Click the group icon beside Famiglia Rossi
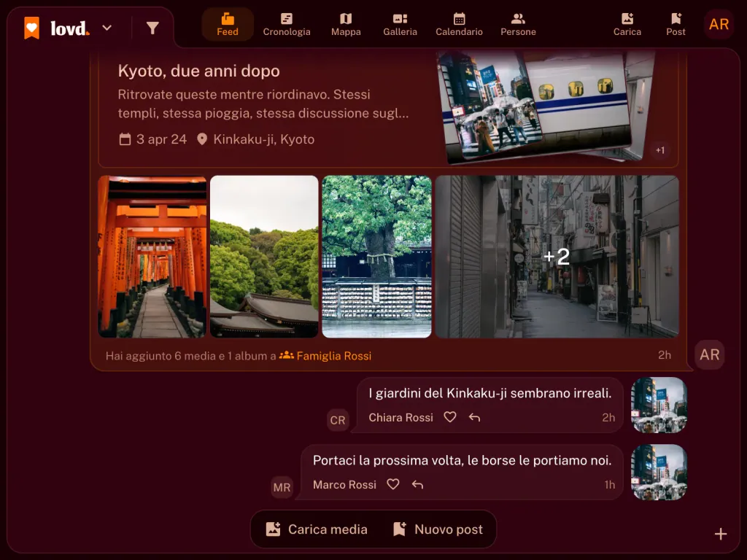The image size is (747, 560). 286,355
